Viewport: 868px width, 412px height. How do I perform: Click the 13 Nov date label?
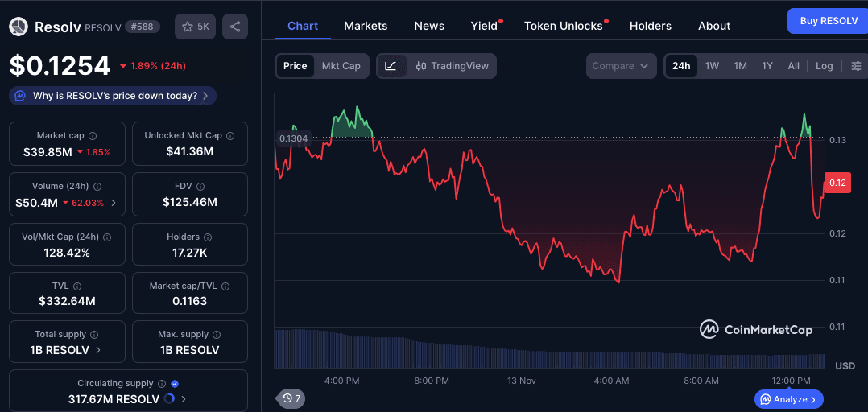tap(522, 381)
